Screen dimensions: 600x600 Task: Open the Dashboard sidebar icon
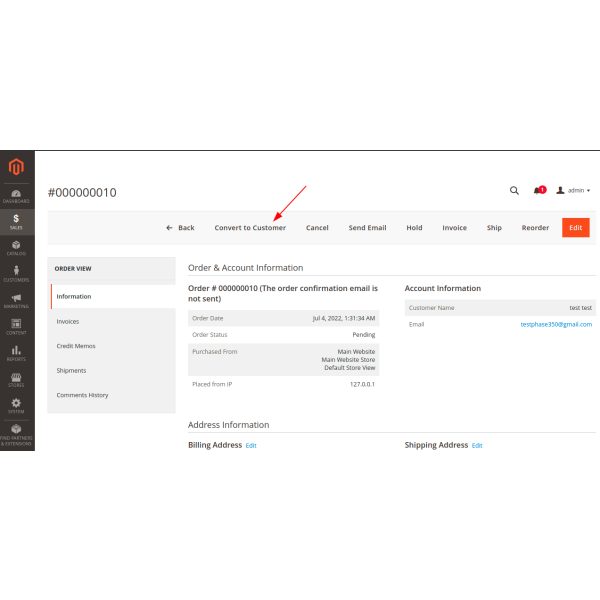[16, 194]
